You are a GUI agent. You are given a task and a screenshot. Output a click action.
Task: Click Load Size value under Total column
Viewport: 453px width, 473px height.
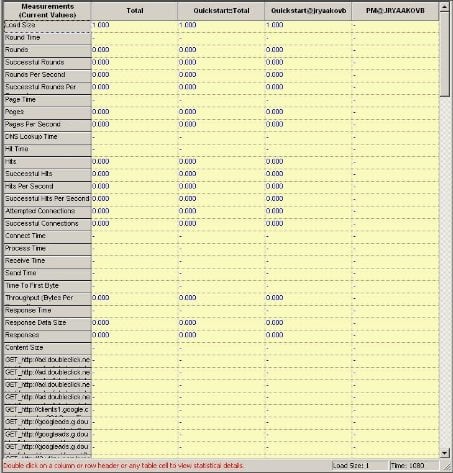101,25
